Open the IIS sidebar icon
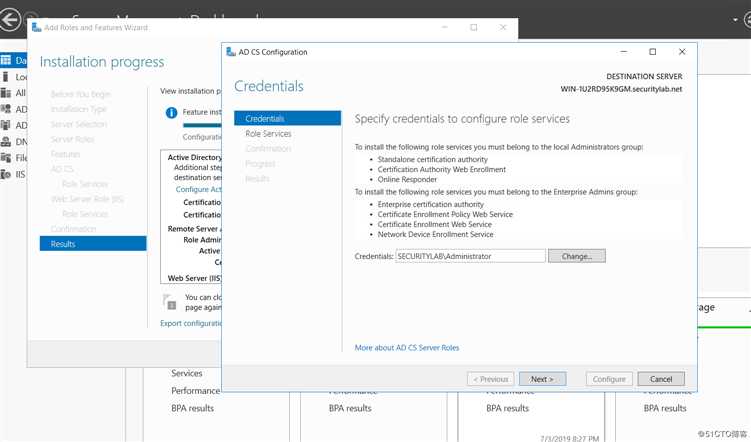 (6, 174)
